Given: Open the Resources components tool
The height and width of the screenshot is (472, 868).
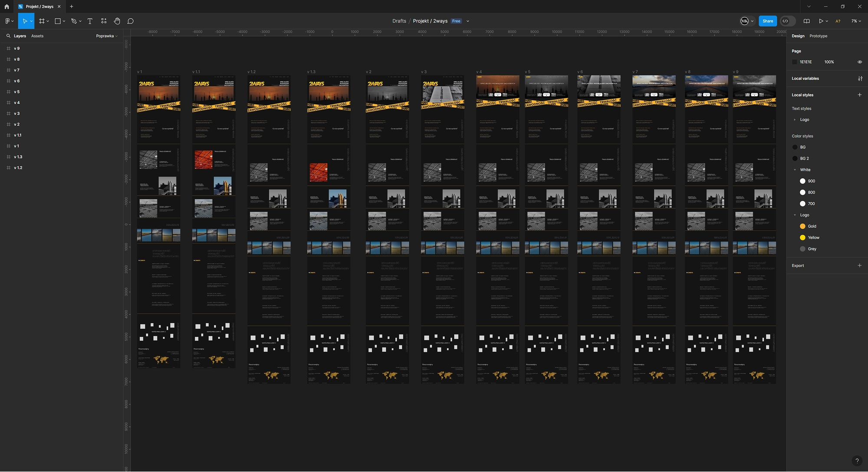Looking at the screenshot, I should [x=104, y=21].
